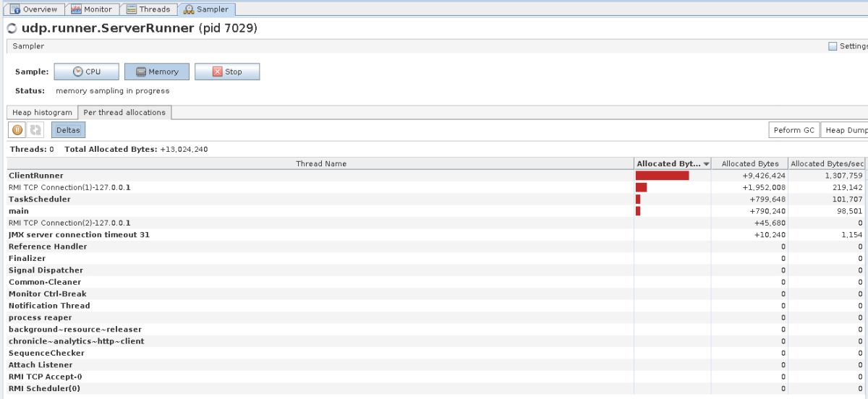Select the Finalizer thread row
This screenshot has height=399, width=868.
(437, 258)
